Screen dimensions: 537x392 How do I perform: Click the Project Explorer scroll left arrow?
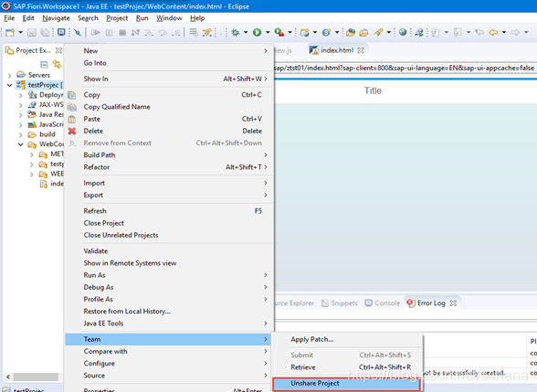8,376
